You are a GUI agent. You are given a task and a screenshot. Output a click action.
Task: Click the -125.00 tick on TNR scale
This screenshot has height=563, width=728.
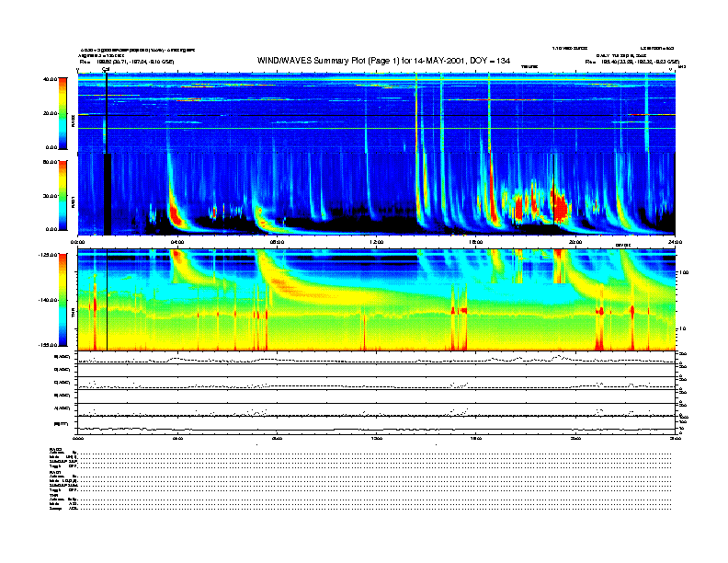pyautogui.click(x=50, y=253)
